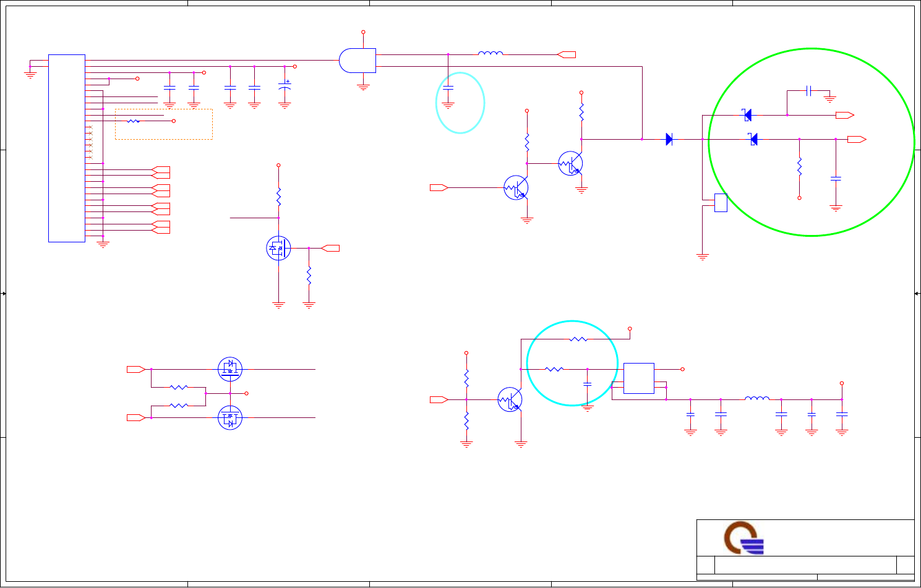Click the output port after the upper Schottky diode

tap(845, 115)
